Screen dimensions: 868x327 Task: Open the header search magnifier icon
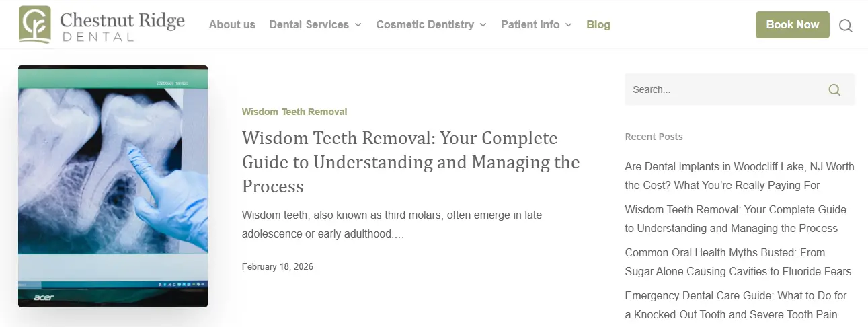846,26
